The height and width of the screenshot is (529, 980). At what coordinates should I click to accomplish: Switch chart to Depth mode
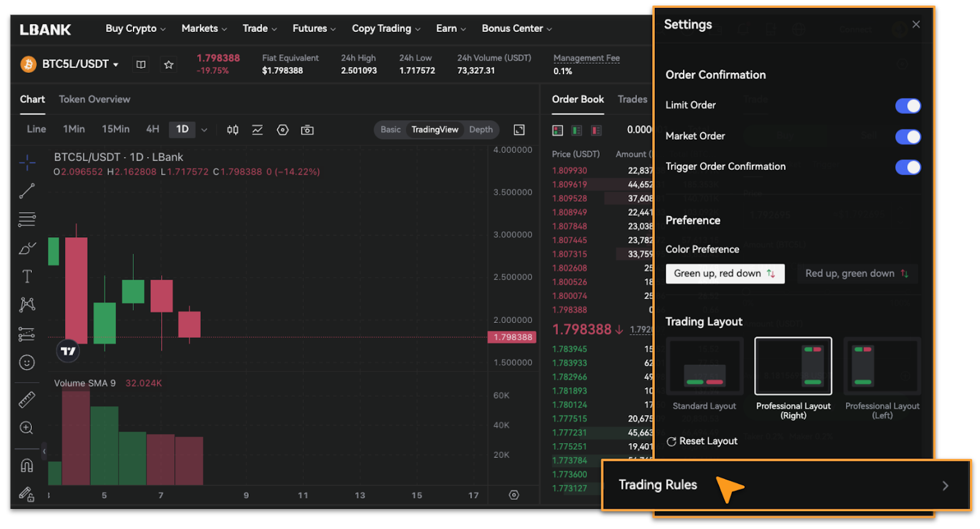coord(481,130)
